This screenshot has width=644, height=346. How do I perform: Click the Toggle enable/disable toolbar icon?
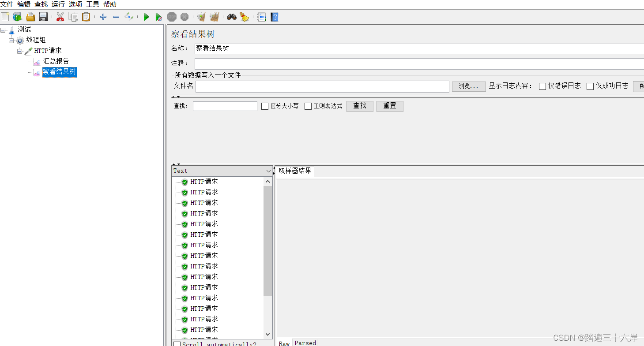129,17
